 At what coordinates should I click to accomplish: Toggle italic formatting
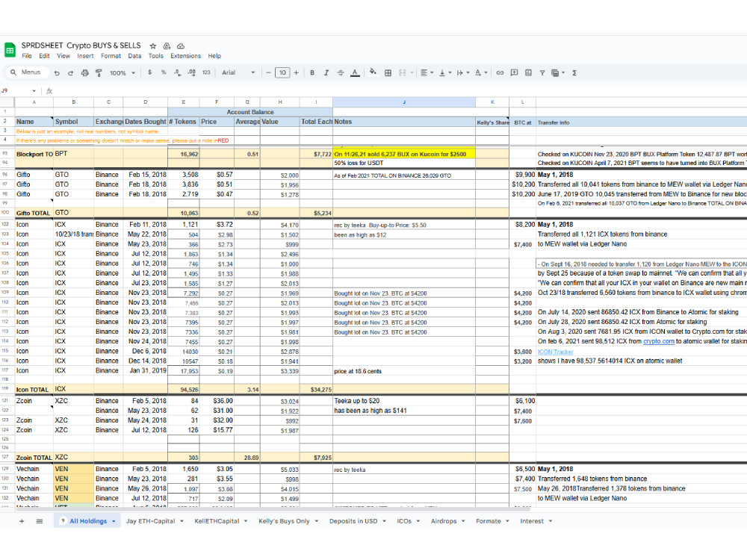pos(326,73)
